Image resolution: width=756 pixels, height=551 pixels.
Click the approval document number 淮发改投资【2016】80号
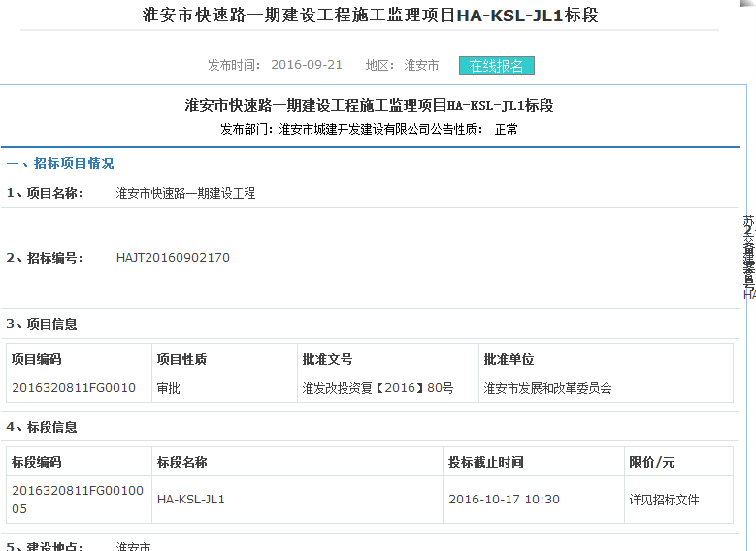[x=378, y=388]
